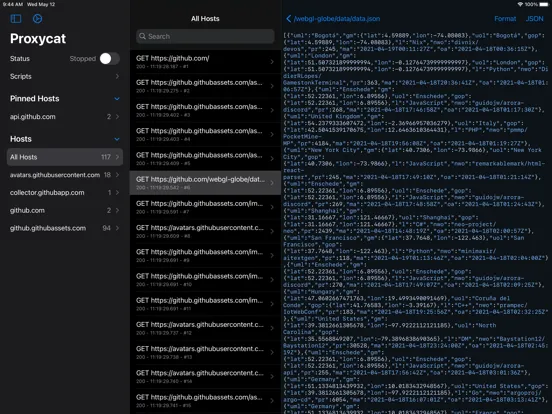Click chevron on request #6 row
Image resolution: width=552 pixels, height=414 pixels.
(272, 183)
